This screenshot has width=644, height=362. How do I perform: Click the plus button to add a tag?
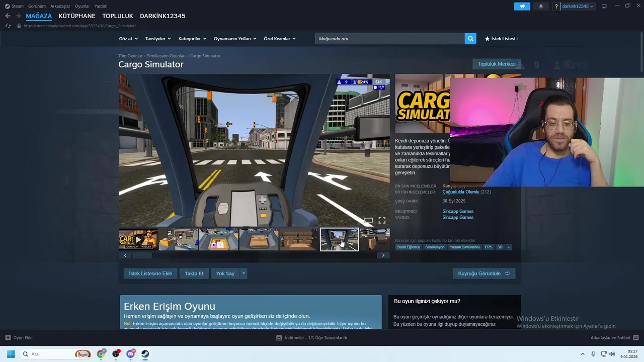[x=509, y=247]
